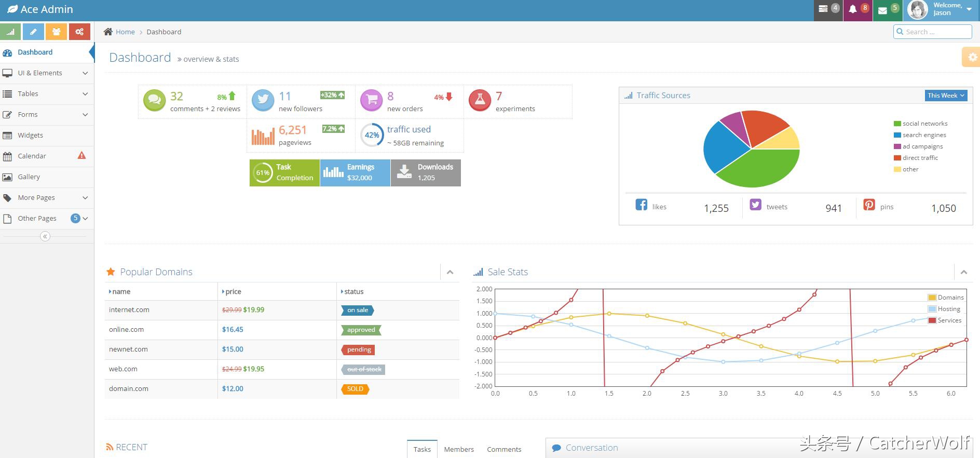Click the green signal shortcut button

(10, 32)
